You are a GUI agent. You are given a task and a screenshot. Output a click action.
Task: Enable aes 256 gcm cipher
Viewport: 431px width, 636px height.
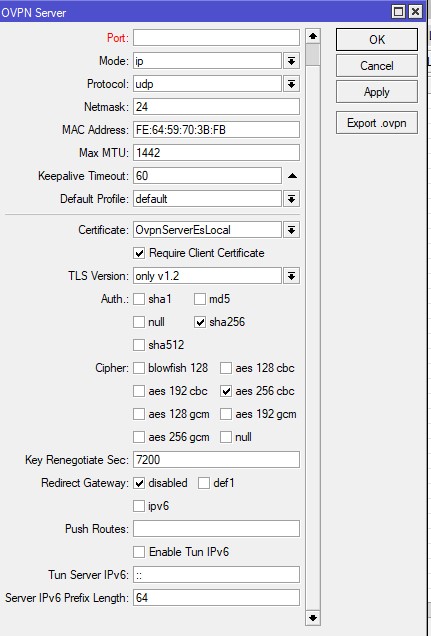coord(139,437)
